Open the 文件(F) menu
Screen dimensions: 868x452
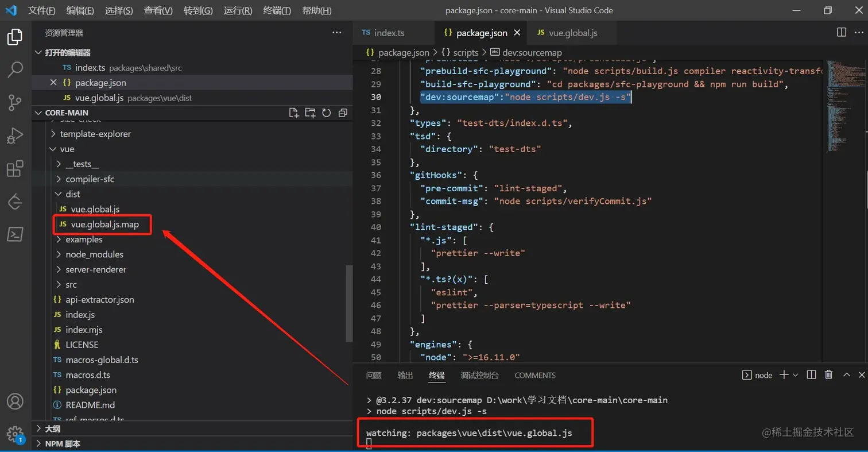tap(42, 10)
